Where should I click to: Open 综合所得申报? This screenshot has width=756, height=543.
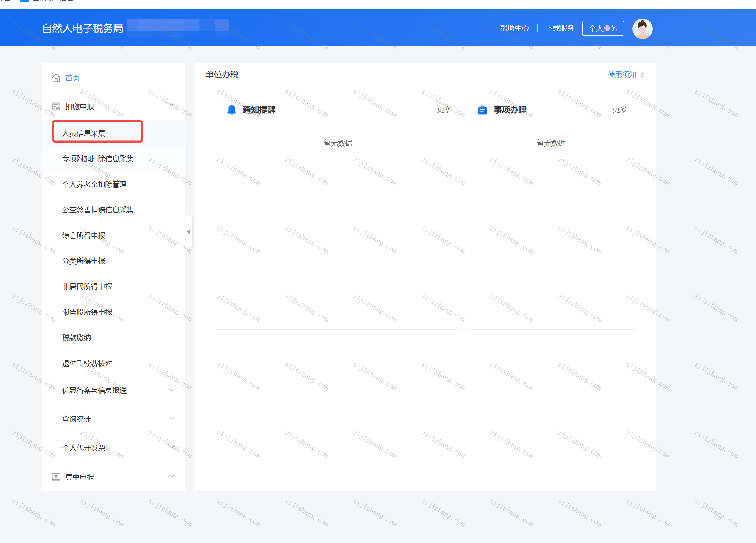[84, 235]
